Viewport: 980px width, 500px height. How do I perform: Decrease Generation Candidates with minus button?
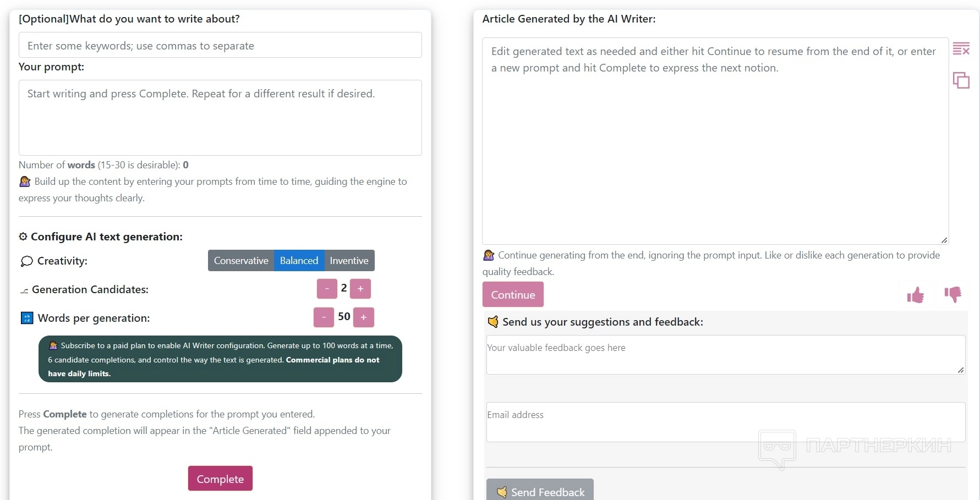coord(327,288)
